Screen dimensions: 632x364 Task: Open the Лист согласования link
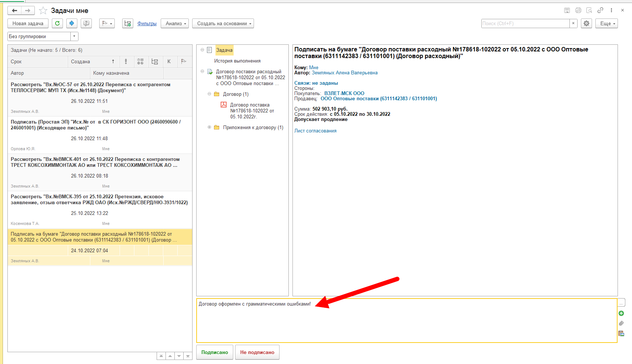click(x=315, y=131)
